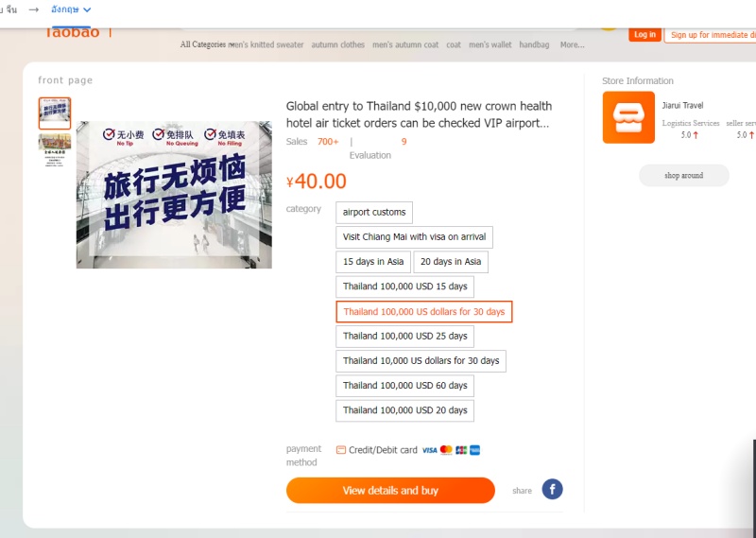Click the View details and buy button
Viewport: 756px width, 538px height.
coord(390,490)
